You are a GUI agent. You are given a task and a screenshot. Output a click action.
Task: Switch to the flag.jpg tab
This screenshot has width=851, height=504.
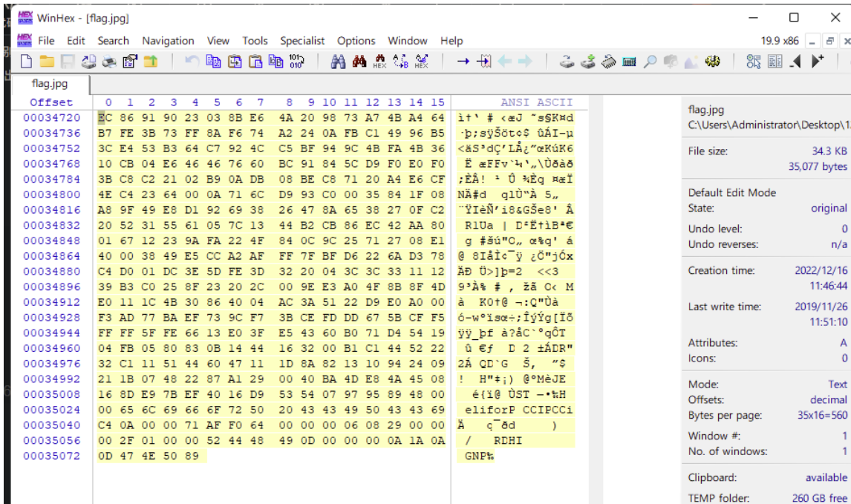coord(50,84)
